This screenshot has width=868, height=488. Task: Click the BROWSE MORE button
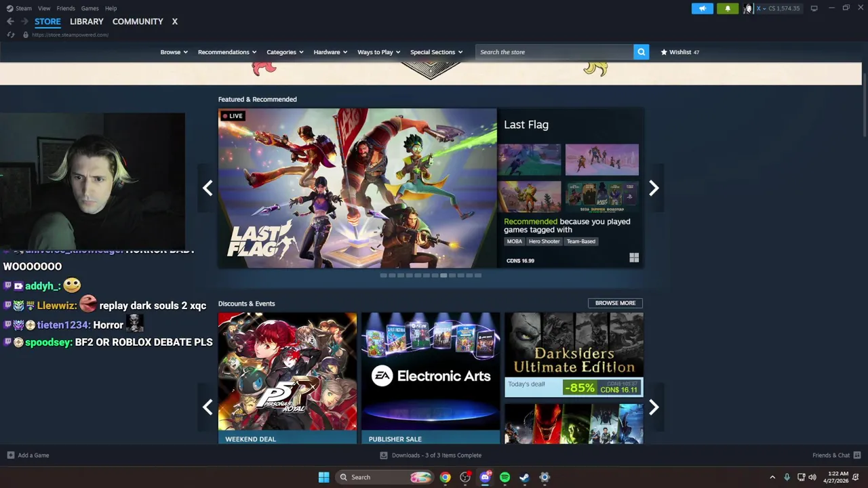[615, 303]
